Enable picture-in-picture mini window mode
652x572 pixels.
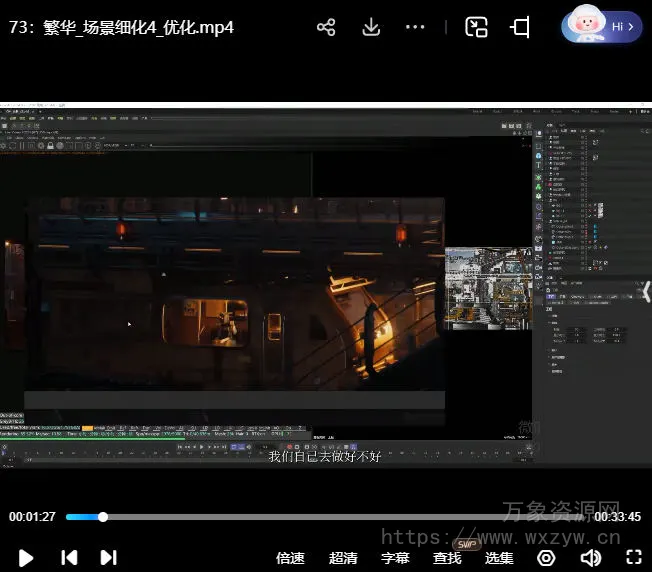pos(476,28)
